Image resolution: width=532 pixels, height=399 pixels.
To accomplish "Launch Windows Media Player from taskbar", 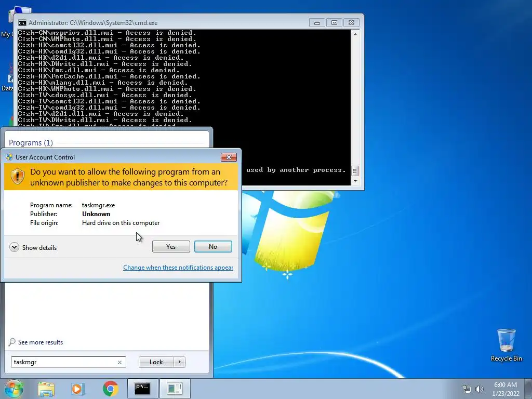I will [78, 389].
